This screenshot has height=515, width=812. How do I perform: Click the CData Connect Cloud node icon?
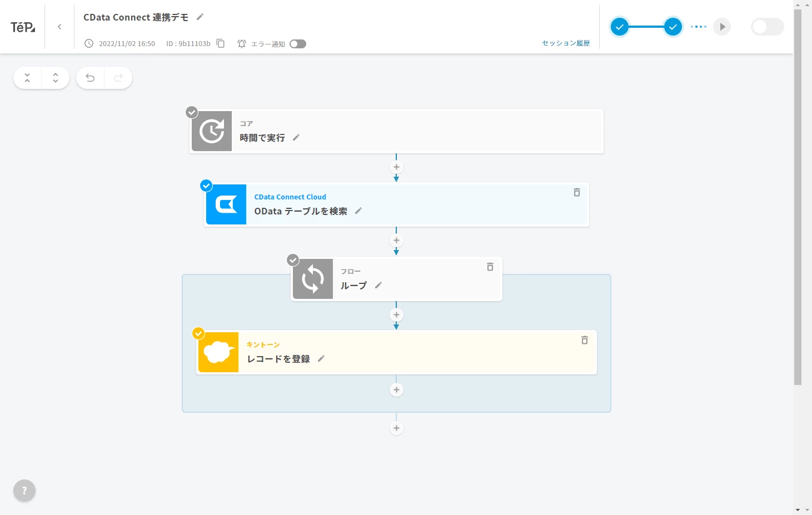[226, 204]
